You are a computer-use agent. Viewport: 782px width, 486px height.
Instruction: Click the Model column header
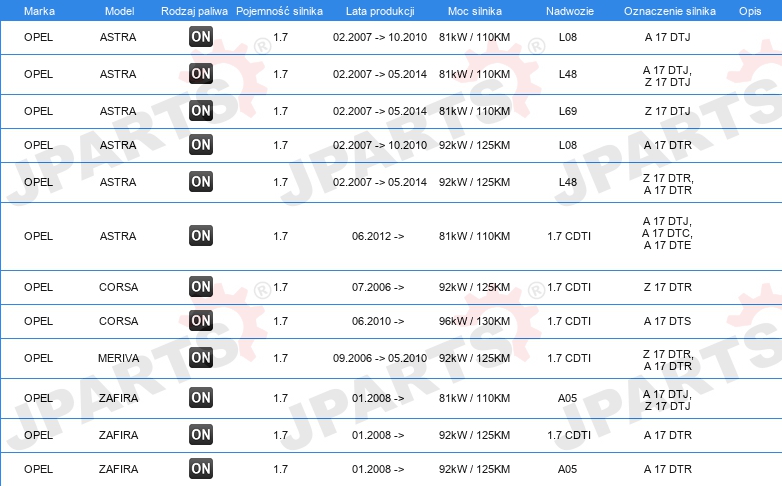coord(119,11)
